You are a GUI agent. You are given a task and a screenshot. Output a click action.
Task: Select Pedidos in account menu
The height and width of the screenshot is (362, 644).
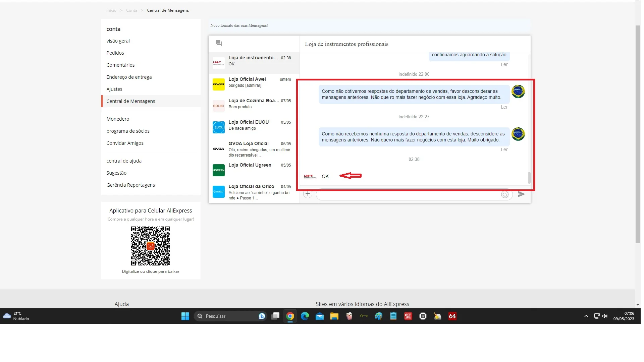coord(115,53)
